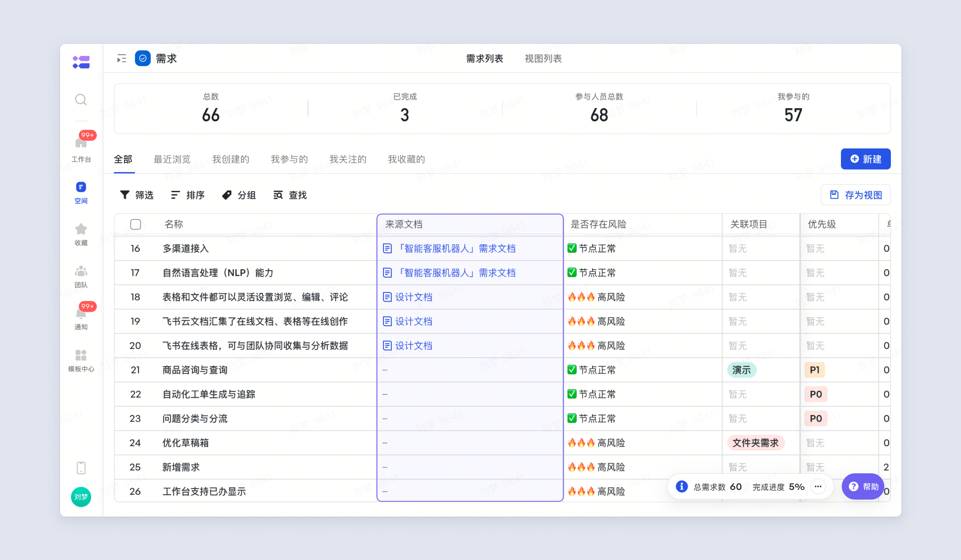Screen dimensions: 961x560
Task: Click 存为视图 save as view button
Action: [855, 195]
